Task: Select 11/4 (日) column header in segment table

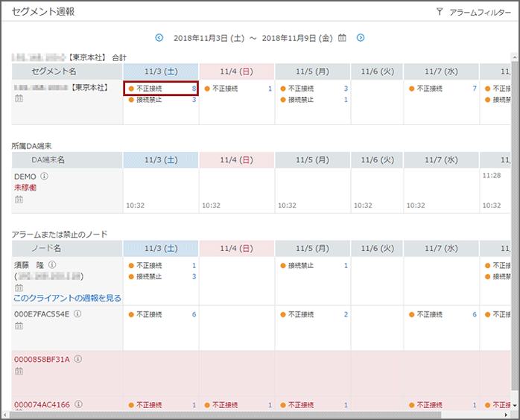Action: 237,71
